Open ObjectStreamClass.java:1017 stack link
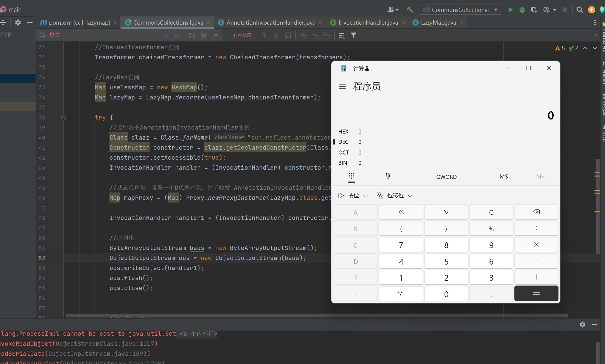 [x=105, y=344]
